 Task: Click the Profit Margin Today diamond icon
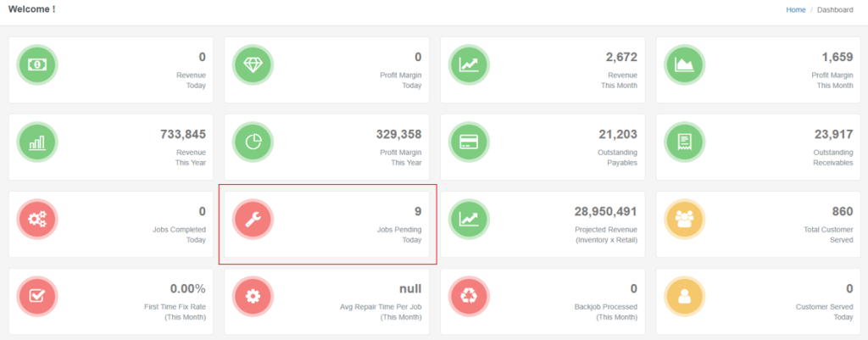(253, 64)
